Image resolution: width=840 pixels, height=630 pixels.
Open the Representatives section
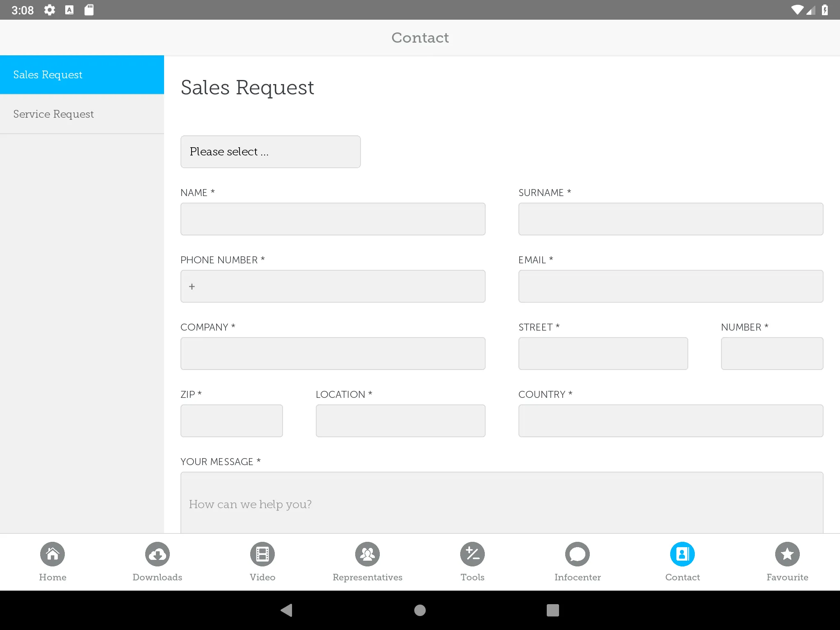368,562
